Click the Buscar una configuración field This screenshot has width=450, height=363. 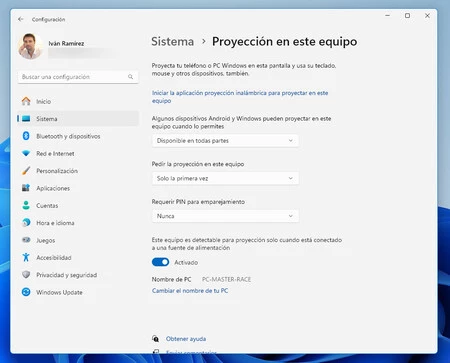point(78,77)
